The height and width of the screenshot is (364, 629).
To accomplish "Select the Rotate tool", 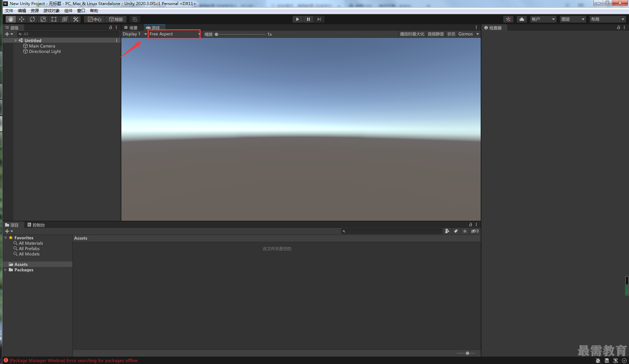I will [x=32, y=19].
